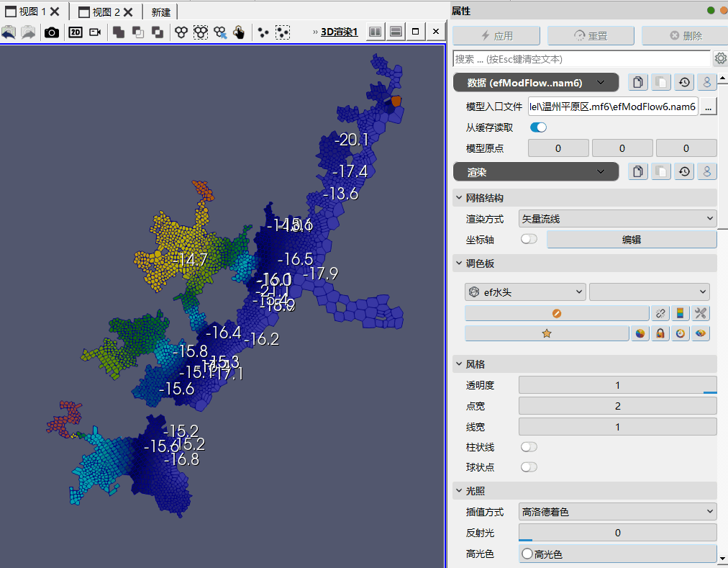The image size is (728, 568).
Task: Toggle the read from cache switch
Action: click(538, 127)
